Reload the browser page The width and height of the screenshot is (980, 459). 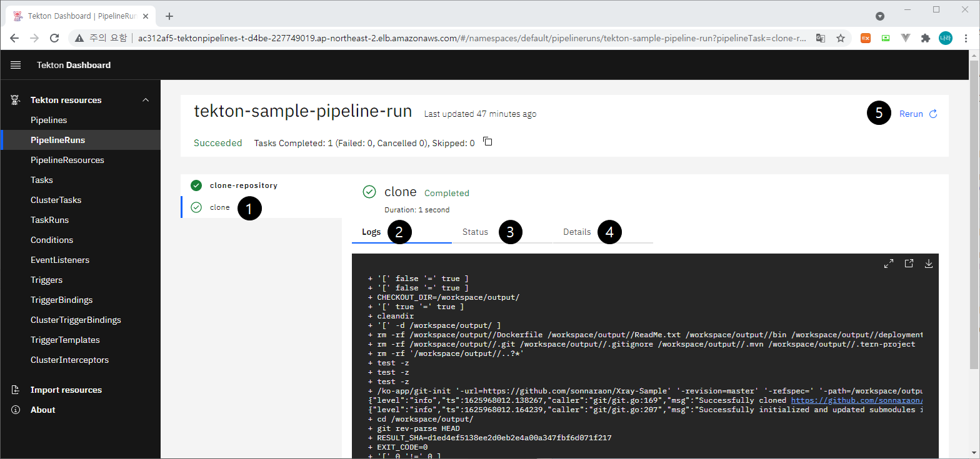[54, 38]
